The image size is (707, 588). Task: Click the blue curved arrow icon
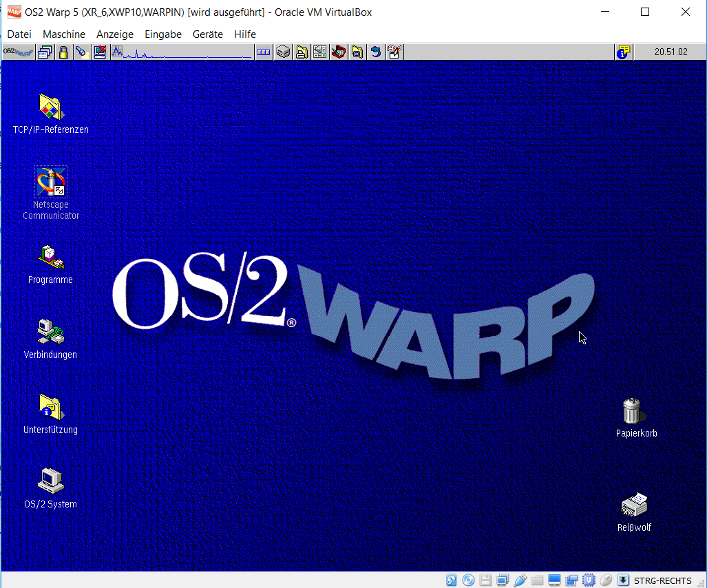point(376,52)
